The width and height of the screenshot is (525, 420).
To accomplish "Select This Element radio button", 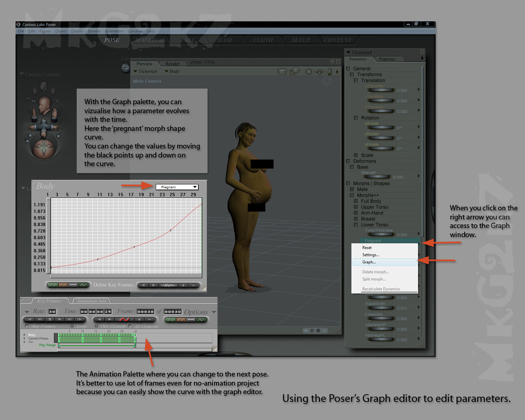I will (x=96, y=326).
